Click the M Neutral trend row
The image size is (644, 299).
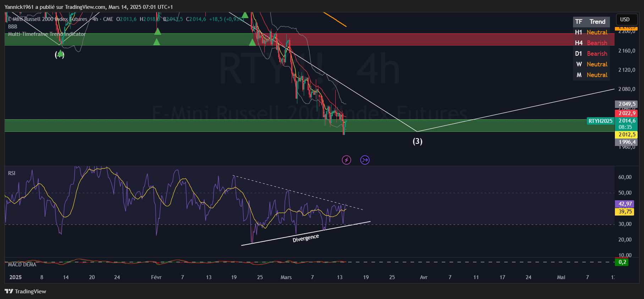[x=591, y=75]
